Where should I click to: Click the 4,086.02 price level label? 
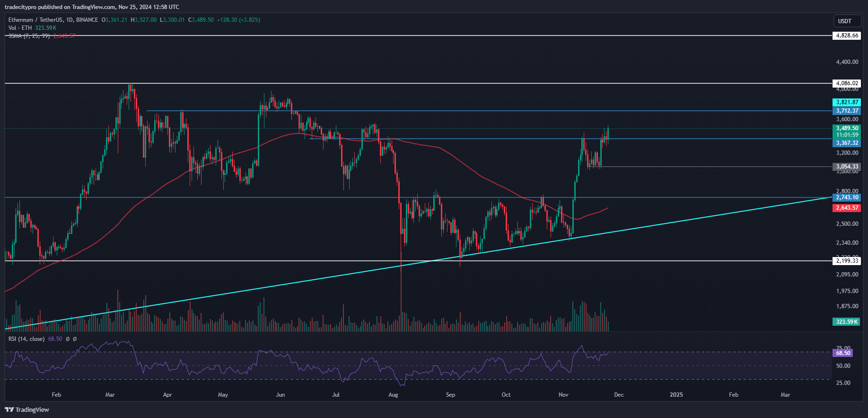coord(847,83)
